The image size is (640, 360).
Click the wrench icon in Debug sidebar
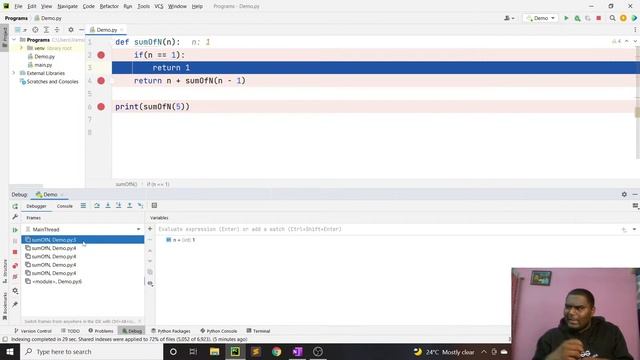[x=15, y=217]
